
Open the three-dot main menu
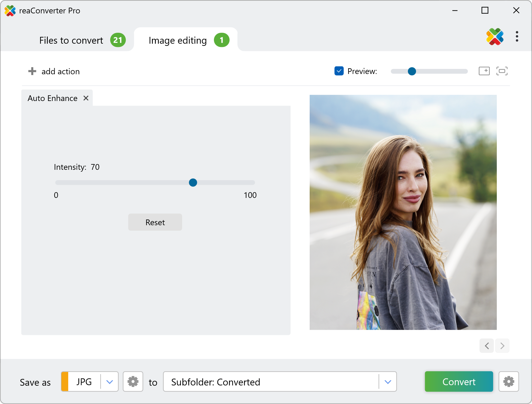(x=517, y=37)
